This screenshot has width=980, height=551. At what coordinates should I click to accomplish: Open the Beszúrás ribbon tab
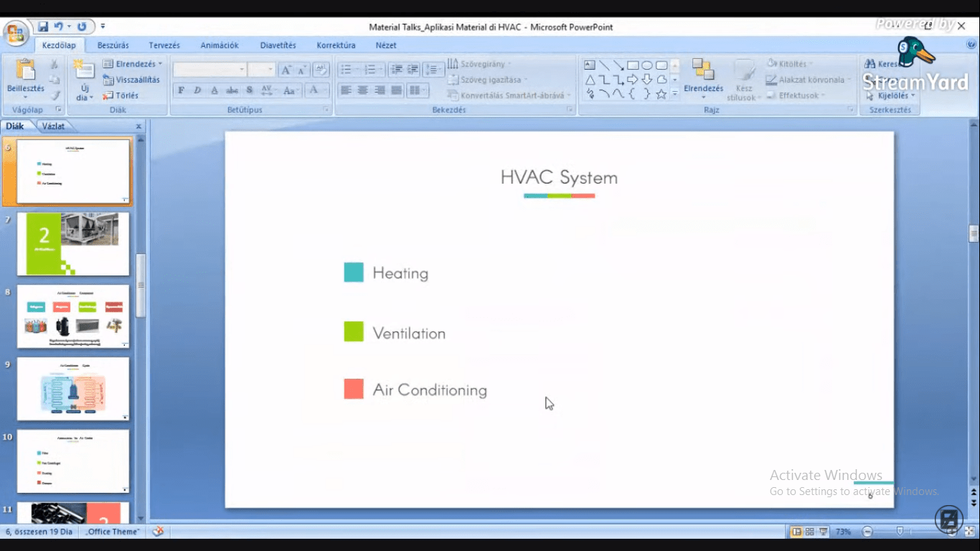pos(113,45)
